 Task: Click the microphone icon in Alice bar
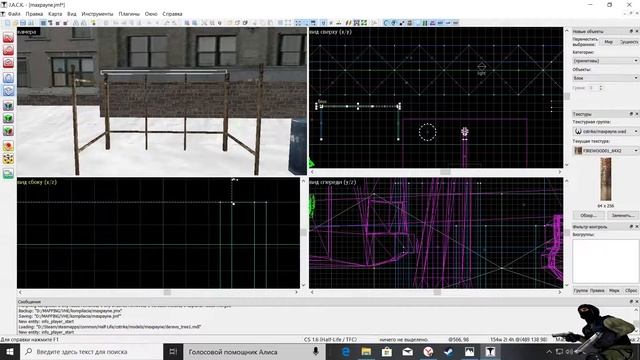[316, 351]
